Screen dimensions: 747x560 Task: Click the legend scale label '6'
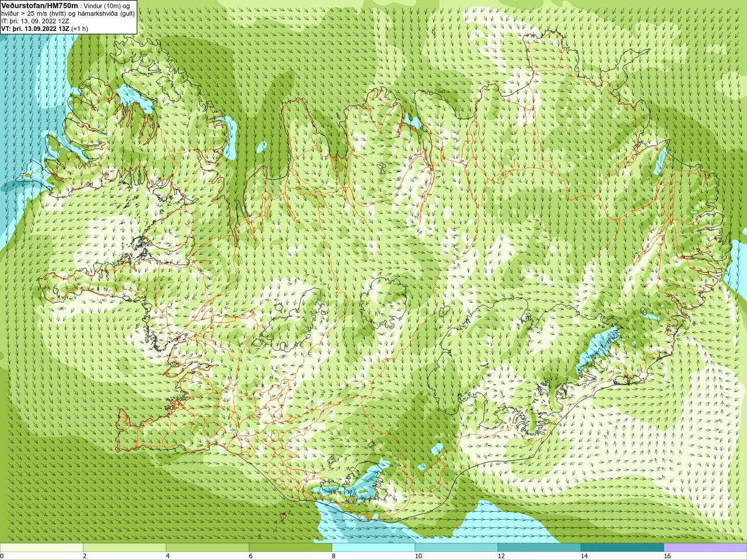tap(251, 556)
